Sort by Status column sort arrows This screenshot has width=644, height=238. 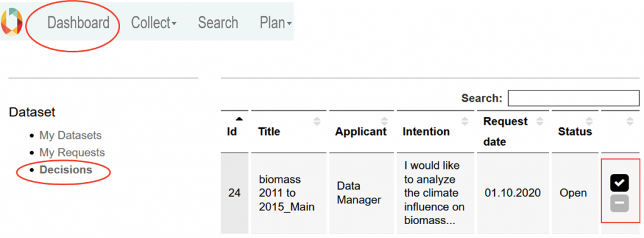coord(589,121)
